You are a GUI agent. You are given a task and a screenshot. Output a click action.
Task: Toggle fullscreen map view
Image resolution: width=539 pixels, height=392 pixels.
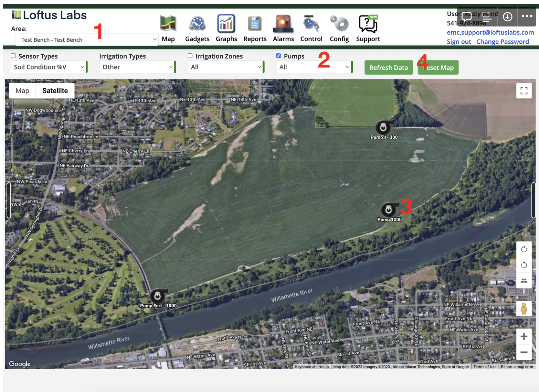click(x=524, y=91)
